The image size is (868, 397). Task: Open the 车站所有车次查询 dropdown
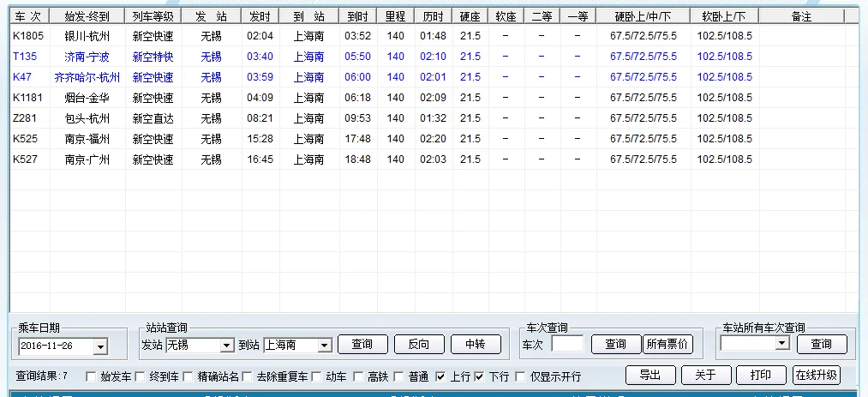[x=781, y=343]
